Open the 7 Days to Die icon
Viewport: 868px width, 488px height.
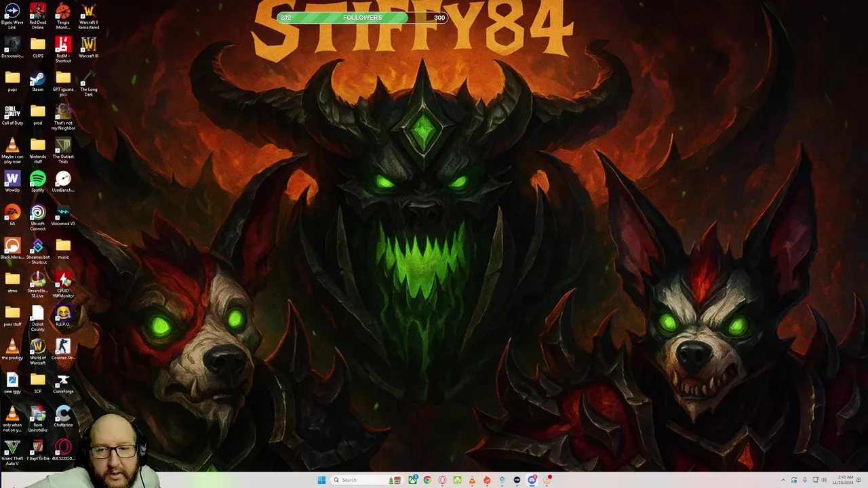pos(37,450)
